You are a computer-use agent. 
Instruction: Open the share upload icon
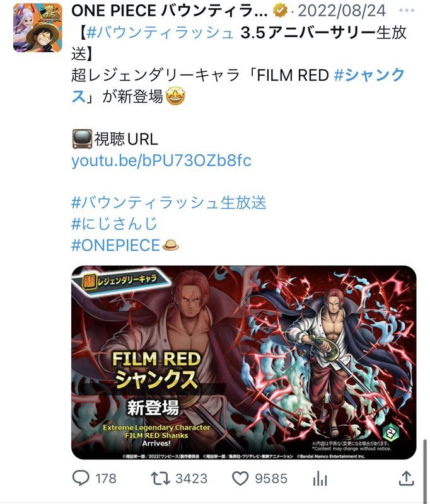pyautogui.click(x=406, y=478)
